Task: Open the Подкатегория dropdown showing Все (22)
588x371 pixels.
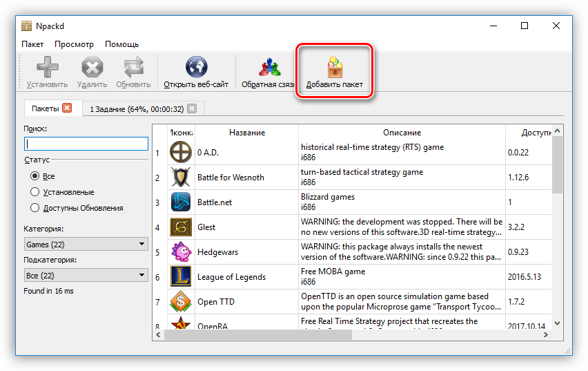Action: click(86, 276)
